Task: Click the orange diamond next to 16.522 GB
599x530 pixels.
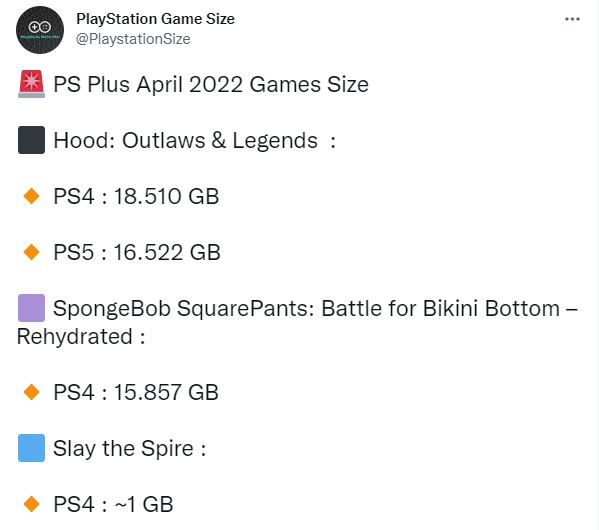Action: click(31, 252)
